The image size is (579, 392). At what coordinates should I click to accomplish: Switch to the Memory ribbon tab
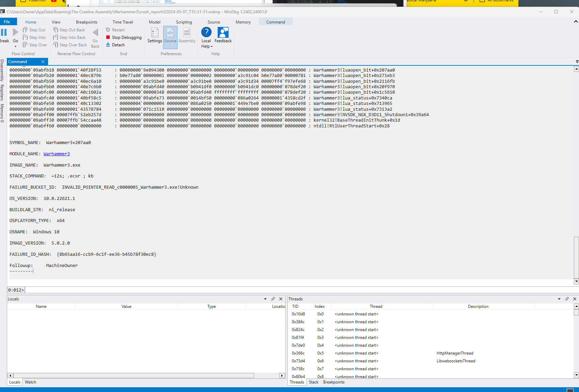click(243, 22)
